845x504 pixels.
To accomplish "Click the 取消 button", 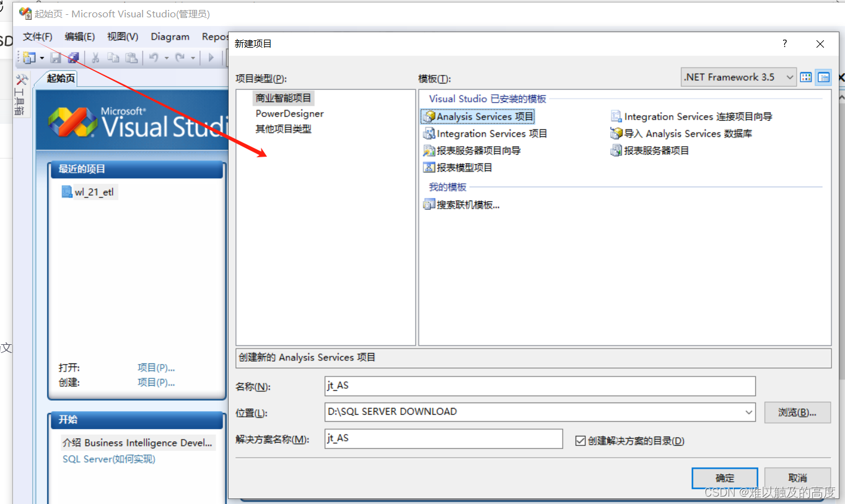I will pyautogui.click(x=797, y=478).
